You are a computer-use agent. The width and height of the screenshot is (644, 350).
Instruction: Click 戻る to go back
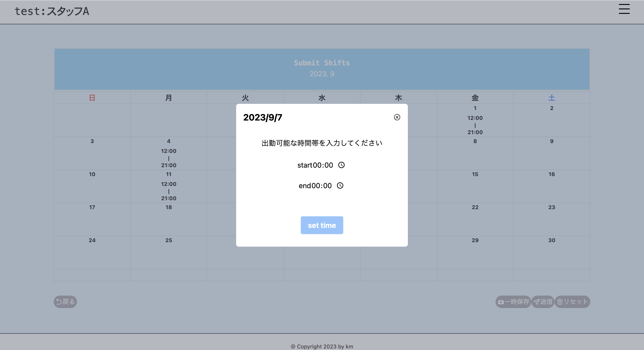[x=65, y=302]
